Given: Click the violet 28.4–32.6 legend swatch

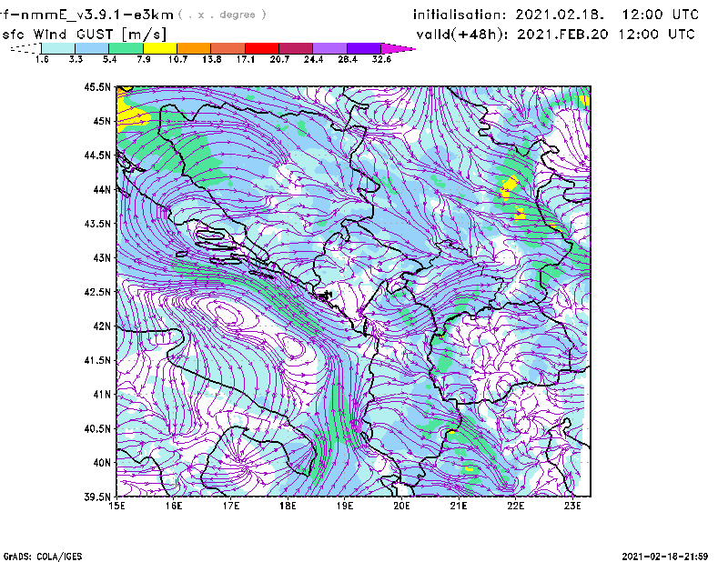Looking at the screenshot, I should pyautogui.click(x=364, y=48).
